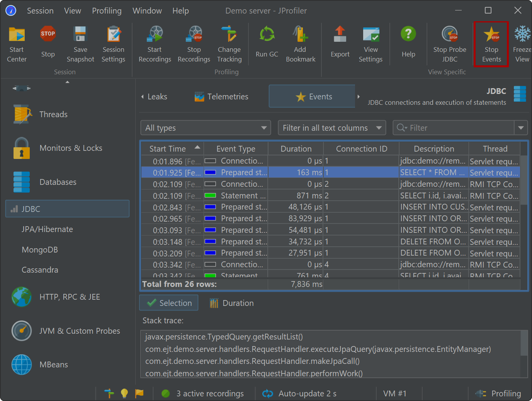532x401 pixels.
Task: Click Start Recordings
Action: coord(155,44)
